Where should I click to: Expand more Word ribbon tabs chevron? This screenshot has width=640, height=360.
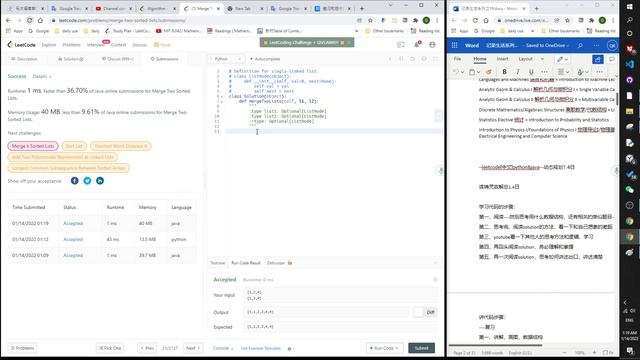click(x=542, y=59)
